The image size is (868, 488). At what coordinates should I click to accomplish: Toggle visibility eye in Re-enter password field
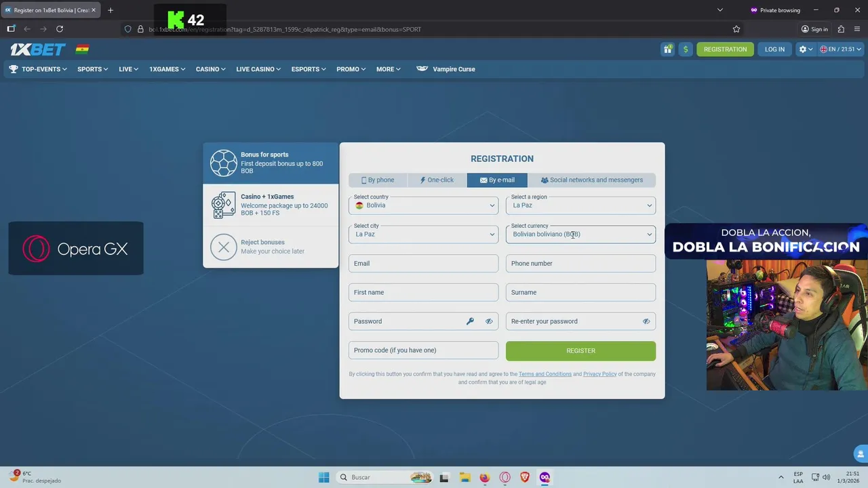click(646, 321)
